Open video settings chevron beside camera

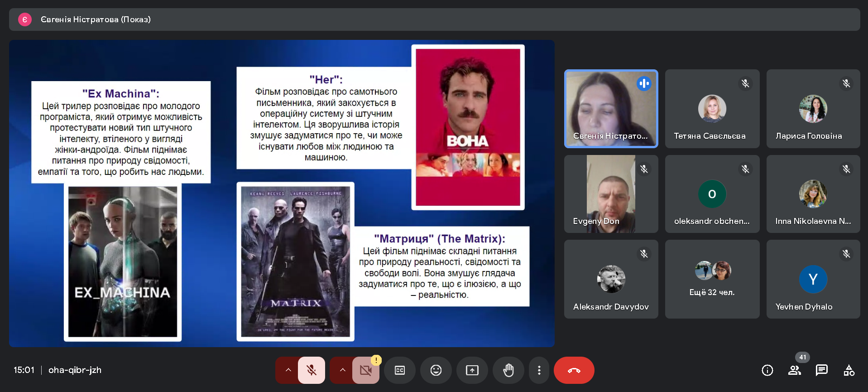click(x=342, y=370)
